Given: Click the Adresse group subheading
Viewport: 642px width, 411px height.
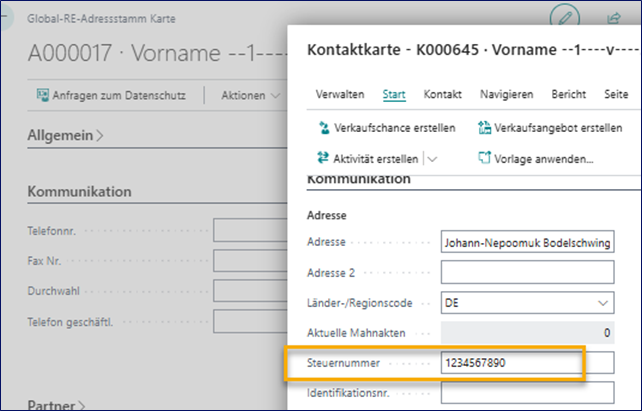Looking at the screenshot, I should (326, 215).
